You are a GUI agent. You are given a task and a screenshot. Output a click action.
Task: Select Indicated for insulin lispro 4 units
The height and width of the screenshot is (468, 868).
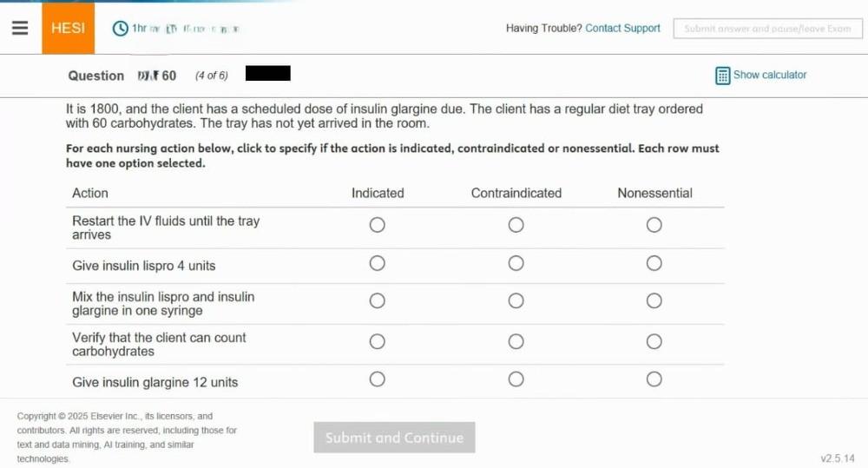[x=377, y=263]
